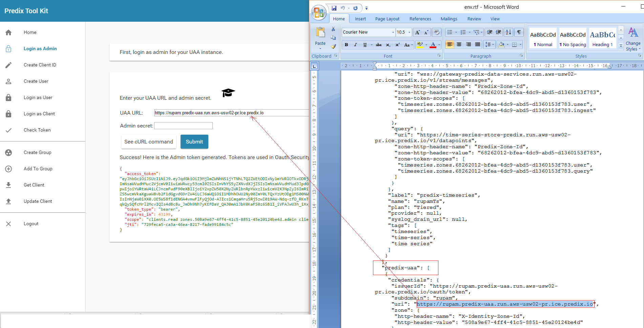The image size is (644, 328).
Task: Activate the Format Painter brush
Action: point(333,46)
